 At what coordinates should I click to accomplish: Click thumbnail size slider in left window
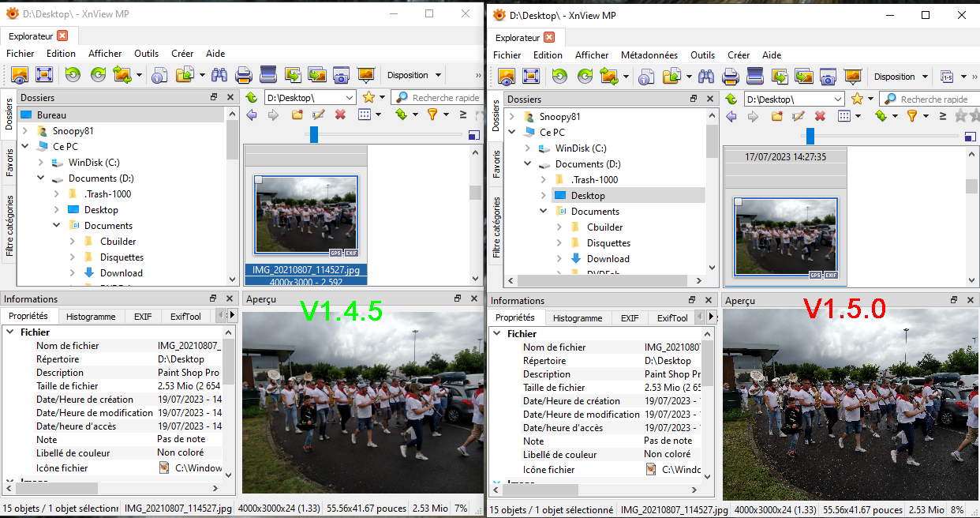pyautogui.click(x=314, y=135)
